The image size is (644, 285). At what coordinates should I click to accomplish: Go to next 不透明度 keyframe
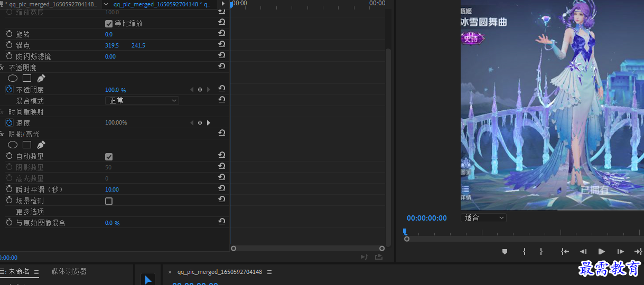(209, 90)
